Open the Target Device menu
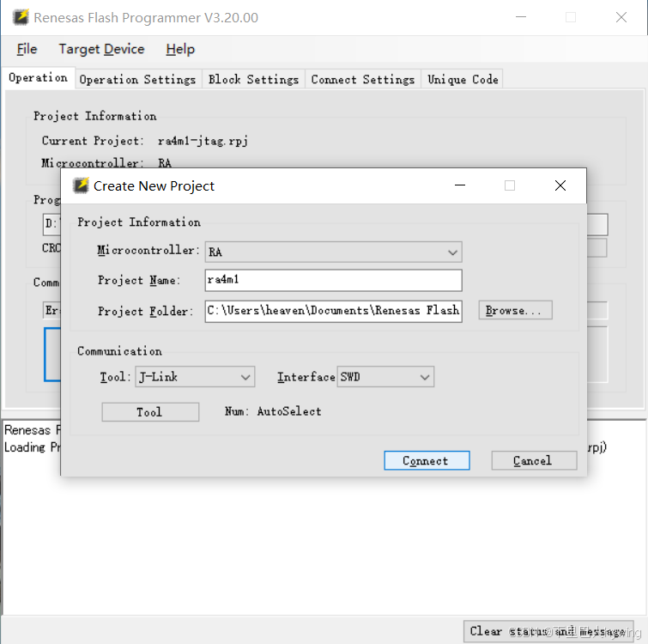The width and height of the screenshot is (648, 644). click(x=101, y=49)
